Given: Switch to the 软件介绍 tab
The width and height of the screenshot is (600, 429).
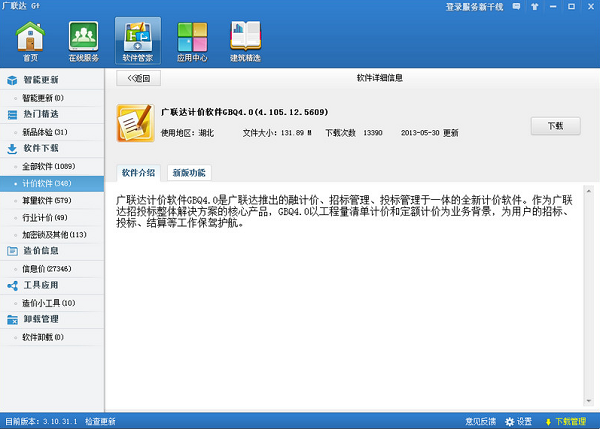Looking at the screenshot, I should coord(138,172).
